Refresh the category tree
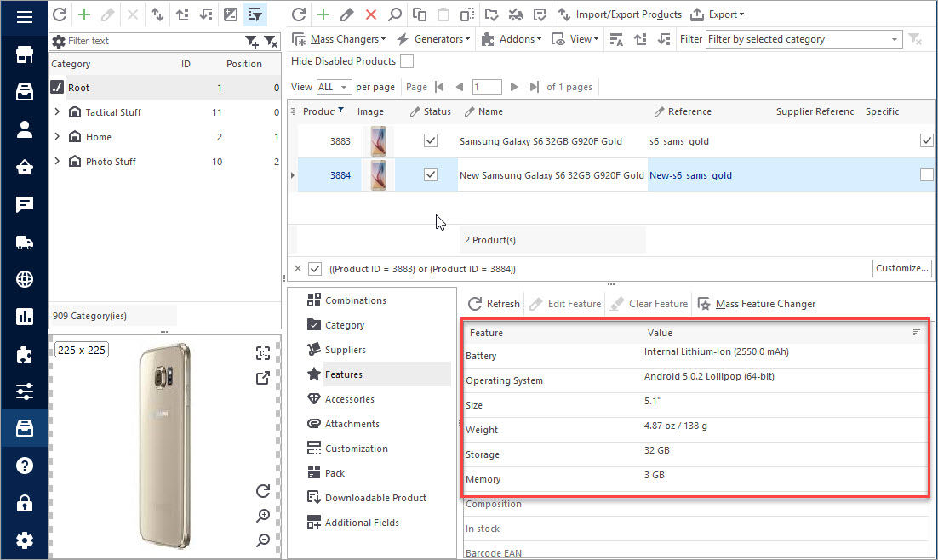The image size is (938, 560). [x=60, y=14]
